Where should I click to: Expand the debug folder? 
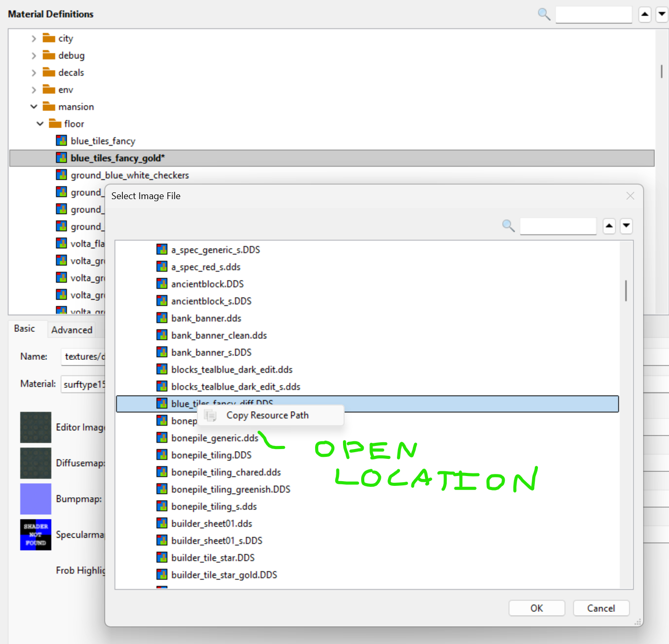point(34,55)
